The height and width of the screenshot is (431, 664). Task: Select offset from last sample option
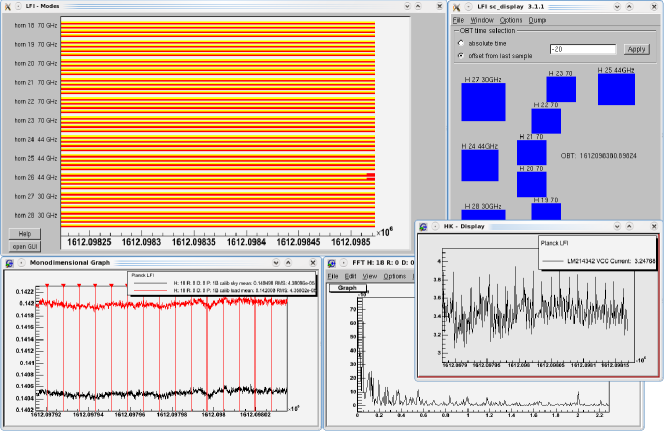(460, 55)
